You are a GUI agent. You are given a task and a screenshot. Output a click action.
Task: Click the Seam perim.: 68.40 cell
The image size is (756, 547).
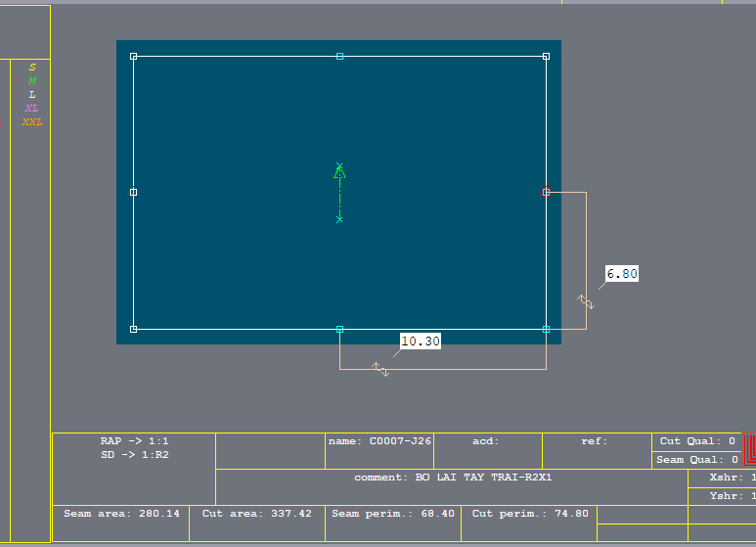pos(393,524)
